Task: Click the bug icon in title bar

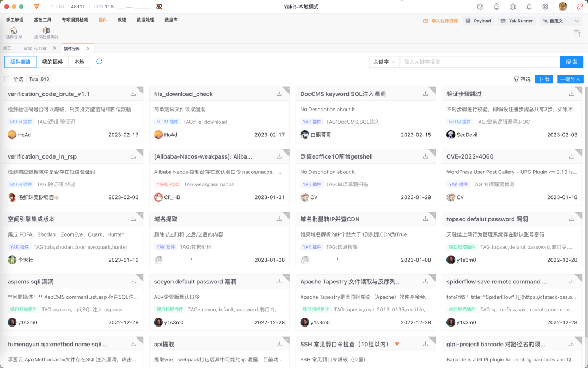Action: (513, 7)
